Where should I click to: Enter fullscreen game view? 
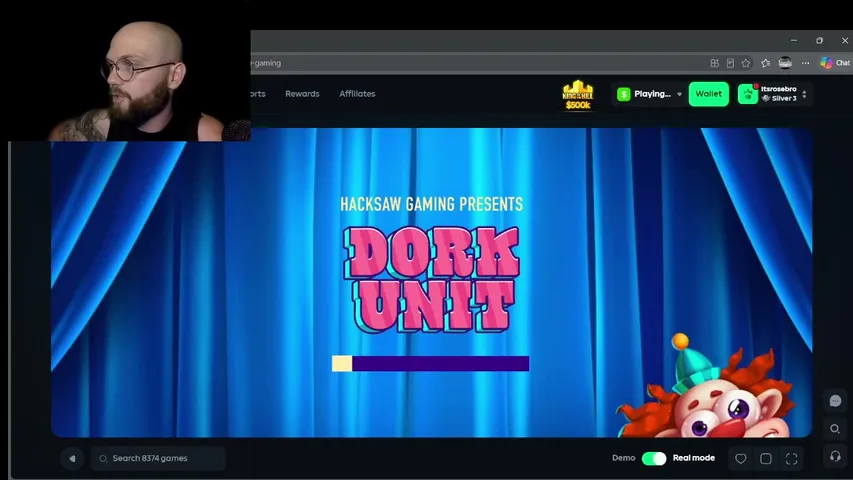(x=792, y=459)
